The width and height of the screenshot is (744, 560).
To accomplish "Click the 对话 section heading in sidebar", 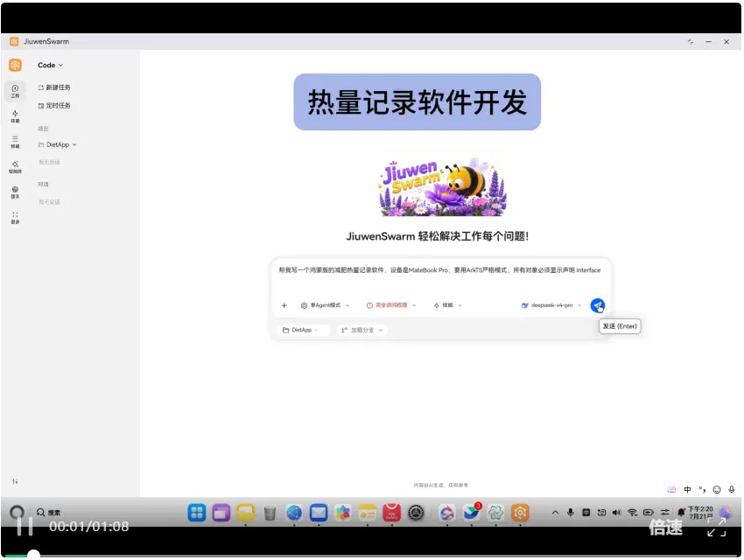I will (43, 184).
